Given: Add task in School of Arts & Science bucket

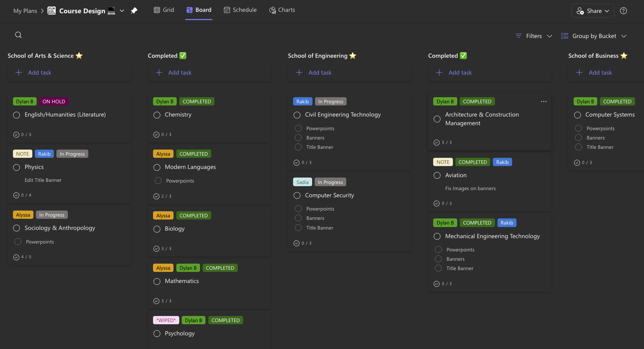Looking at the screenshot, I should pyautogui.click(x=69, y=72).
